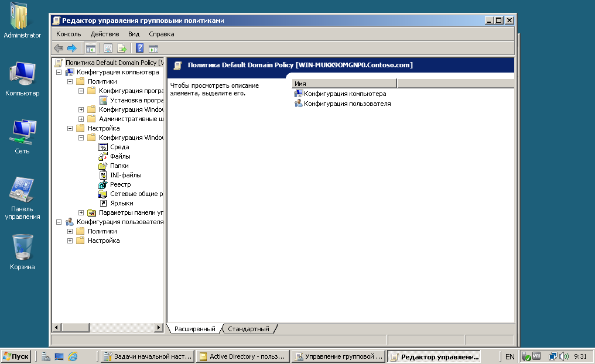This screenshot has height=364, width=595.
Task: Select the Корзина recycle bin icon
Action: [22, 248]
